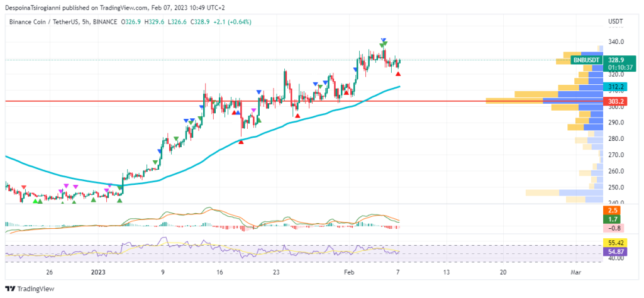The height and width of the screenshot is (298, 644).
Task: Click the USDT currency label above the price axis
Action: tap(615, 22)
